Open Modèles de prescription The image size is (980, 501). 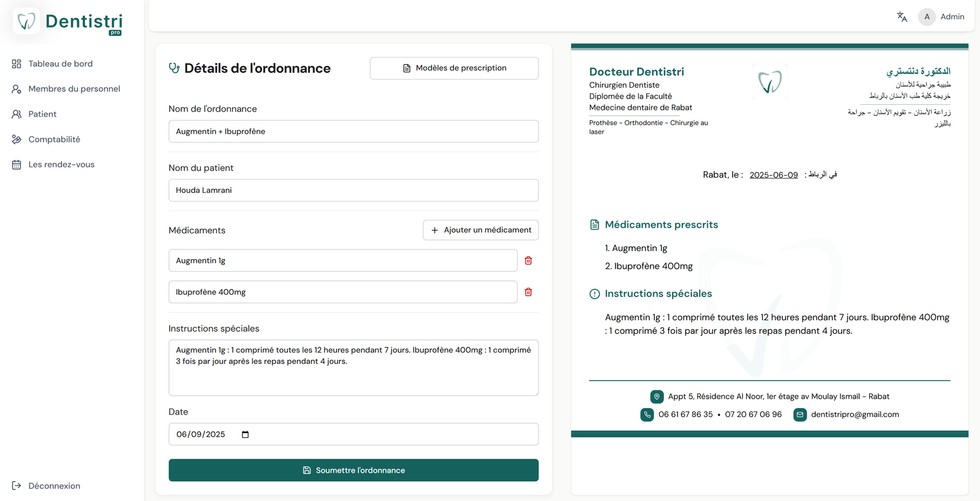coord(454,68)
